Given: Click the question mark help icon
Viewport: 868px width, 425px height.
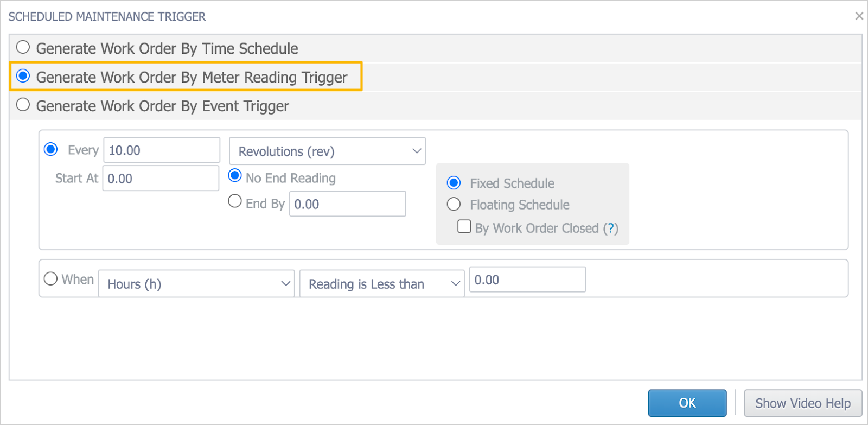Looking at the screenshot, I should point(612,229).
